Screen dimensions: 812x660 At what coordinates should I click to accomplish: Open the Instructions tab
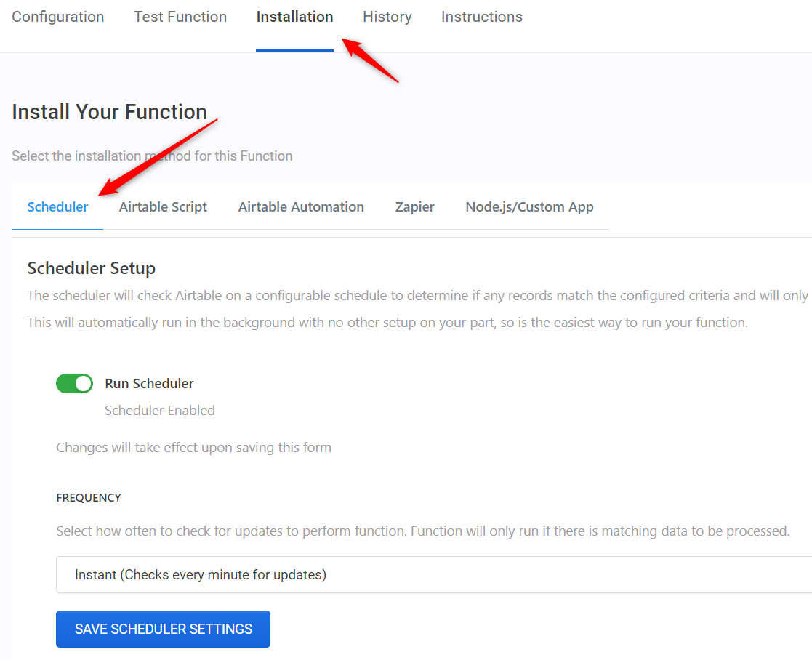pyautogui.click(x=481, y=17)
